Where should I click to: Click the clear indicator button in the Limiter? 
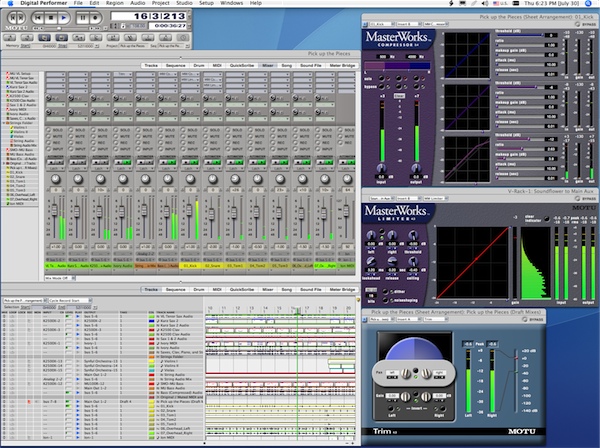coord(547,219)
